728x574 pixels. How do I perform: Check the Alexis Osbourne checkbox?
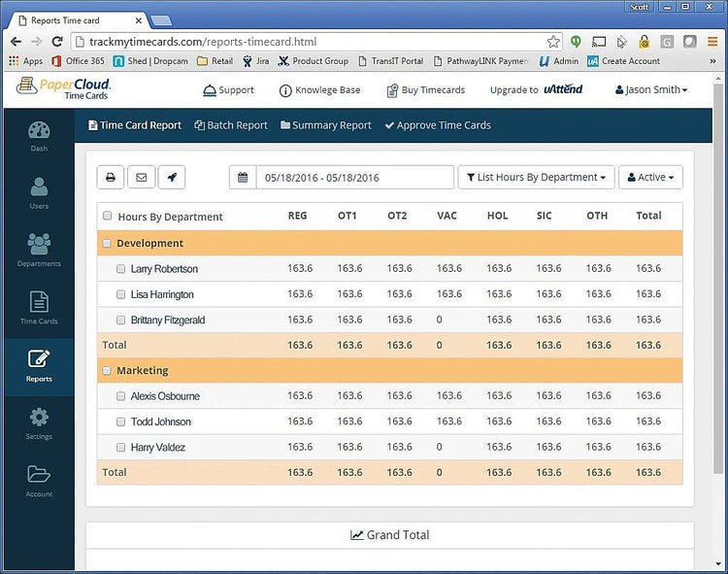coord(120,396)
